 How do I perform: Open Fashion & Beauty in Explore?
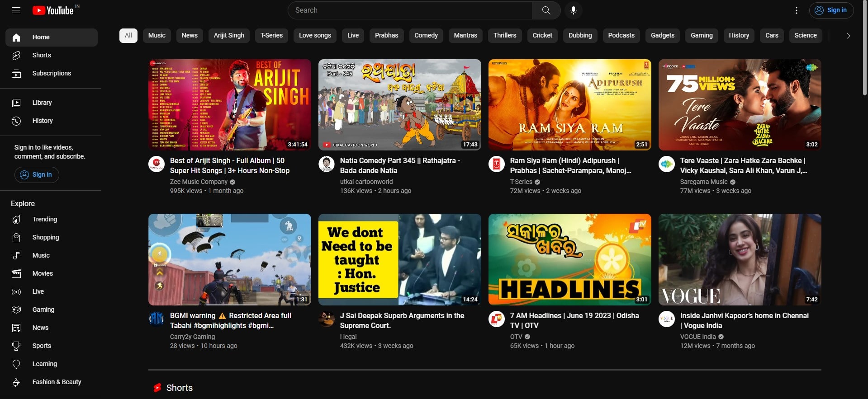tap(52, 382)
